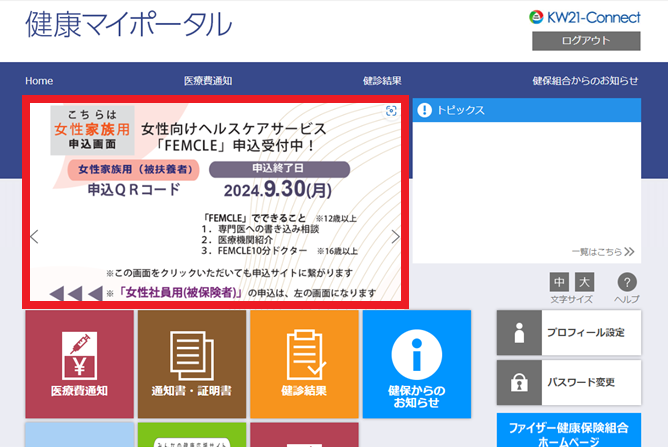Image resolution: width=668 pixels, height=447 pixels.
Task: Open the 一覧はこちら link
Action: coord(603,252)
